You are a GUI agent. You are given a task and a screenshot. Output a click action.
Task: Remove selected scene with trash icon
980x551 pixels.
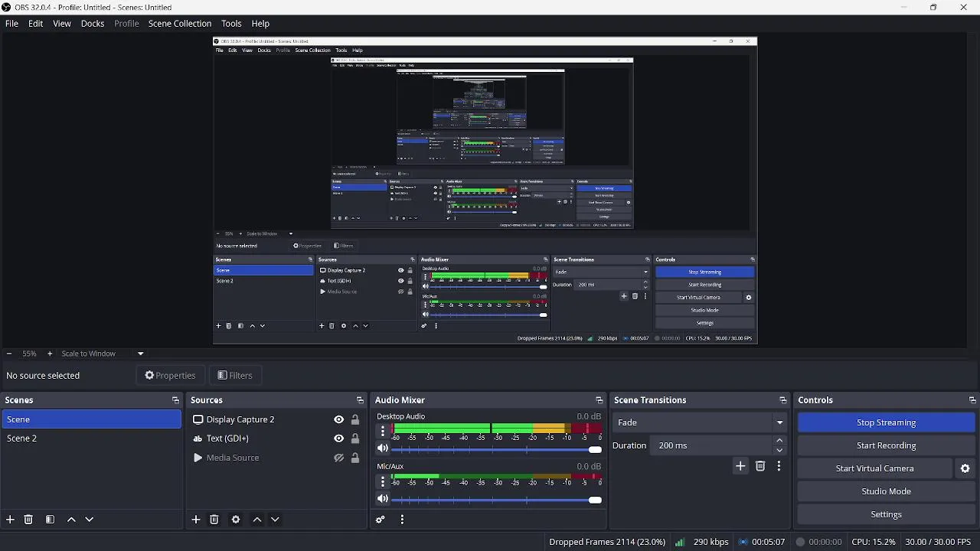[x=28, y=520]
